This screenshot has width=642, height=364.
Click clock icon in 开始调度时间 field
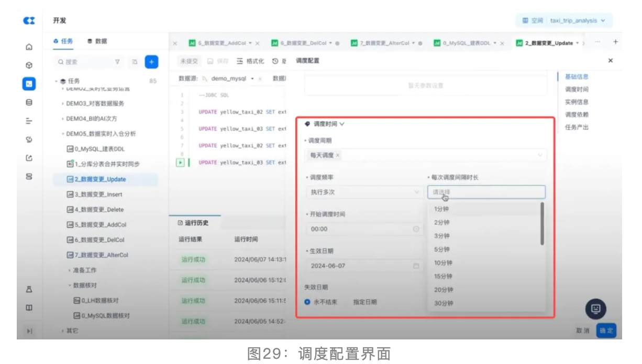(x=416, y=229)
